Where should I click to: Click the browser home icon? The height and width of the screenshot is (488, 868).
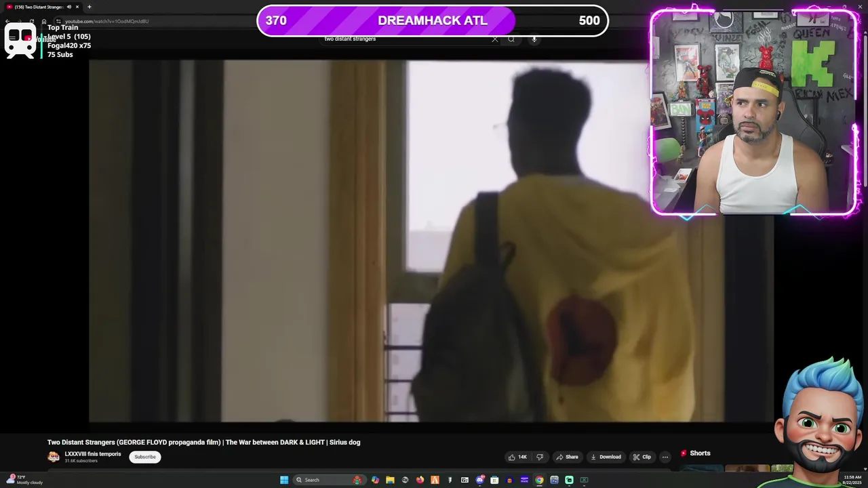coord(44,21)
